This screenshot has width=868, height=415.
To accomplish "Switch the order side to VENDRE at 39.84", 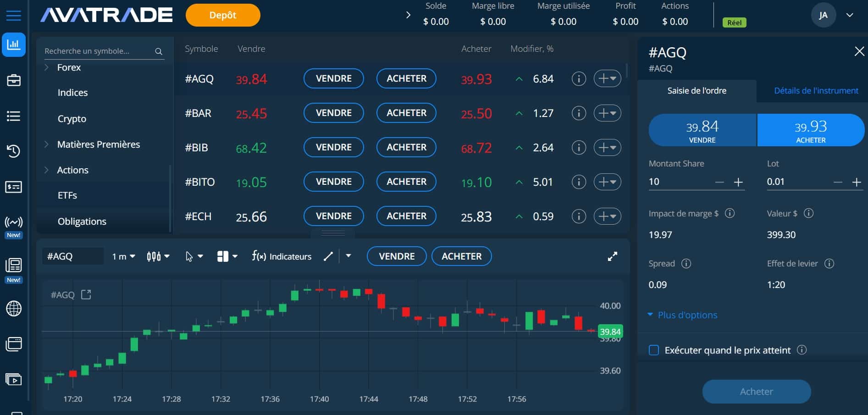I will [702, 130].
